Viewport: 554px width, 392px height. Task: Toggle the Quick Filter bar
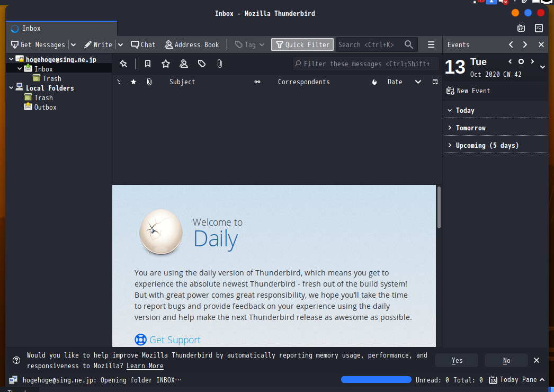pyautogui.click(x=302, y=44)
